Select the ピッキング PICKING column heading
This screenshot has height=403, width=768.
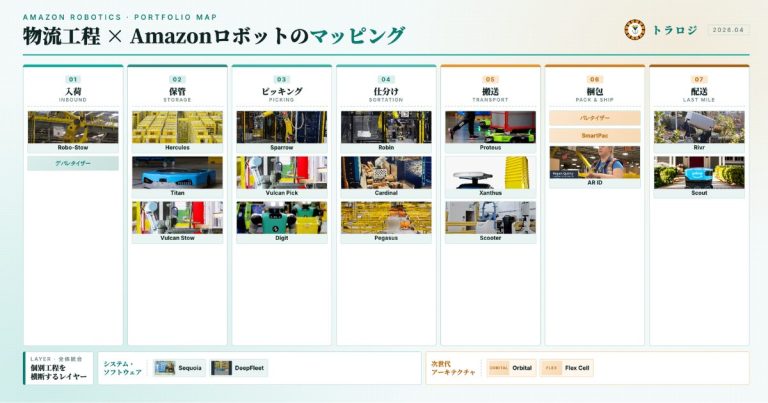[282, 94]
